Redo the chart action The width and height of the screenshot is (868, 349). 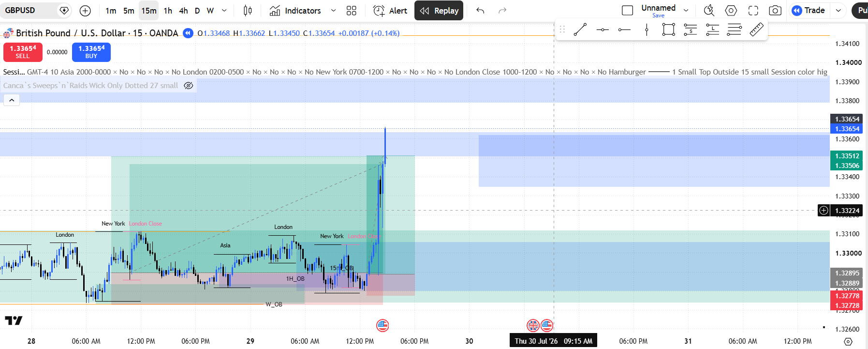coord(502,10)
